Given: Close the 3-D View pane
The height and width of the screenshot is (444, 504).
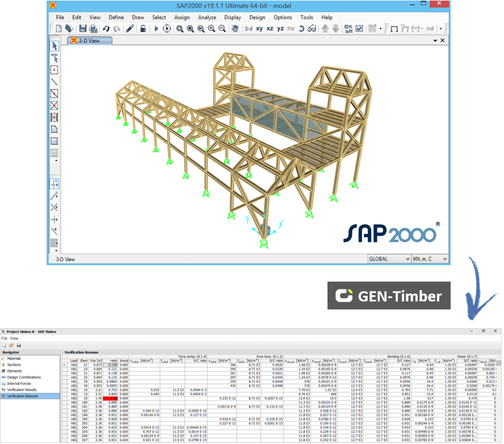Looking at the screenshot, I should pos(443,40).
